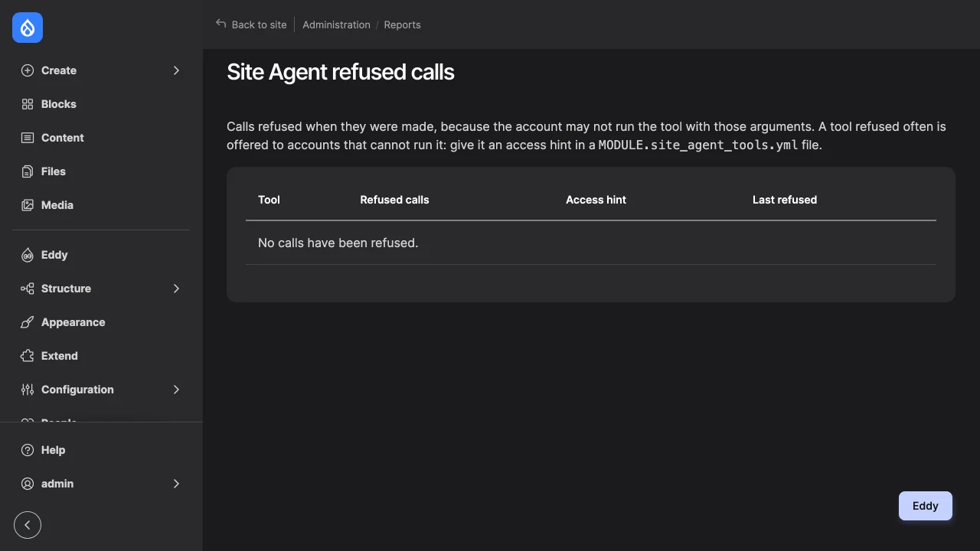Click the Blocks grid icon

tap(28, 104)
